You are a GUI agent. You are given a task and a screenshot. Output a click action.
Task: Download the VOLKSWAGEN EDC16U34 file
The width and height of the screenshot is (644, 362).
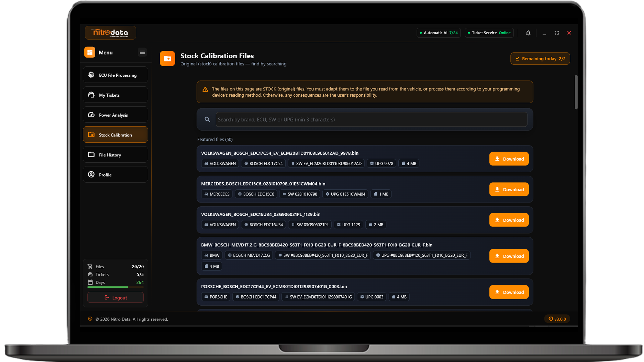click(509, 220)
